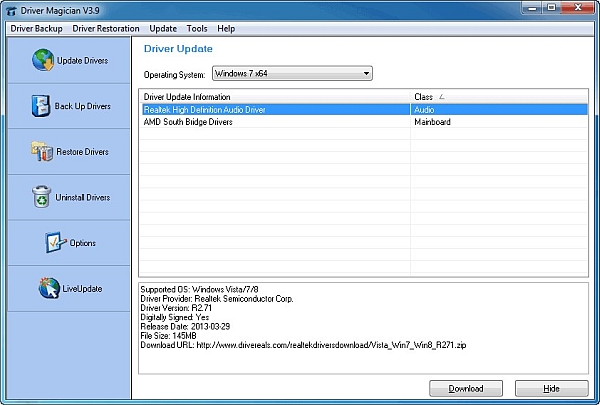Expand the Operating System dropdown
This screenshot has width=600, height=405.
[x=367, y=73]
